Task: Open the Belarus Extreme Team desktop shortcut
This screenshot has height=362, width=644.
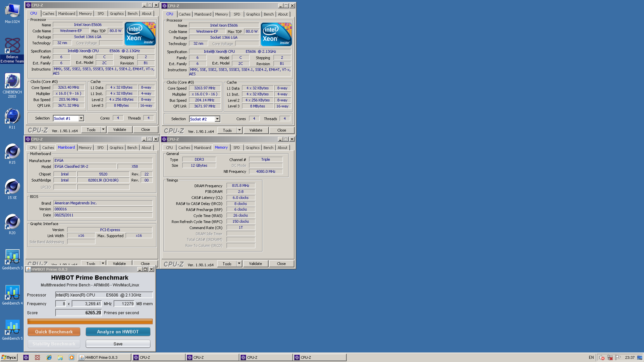Action: pos(12,50)
